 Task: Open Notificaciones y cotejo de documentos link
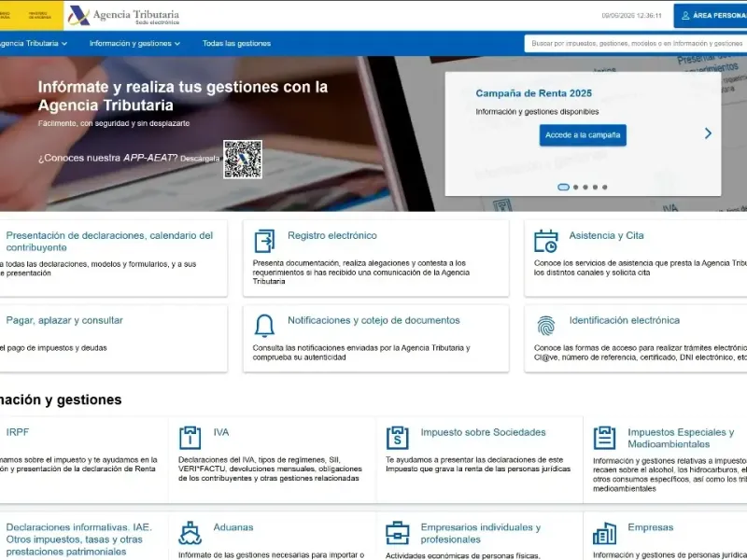point(373,320)
